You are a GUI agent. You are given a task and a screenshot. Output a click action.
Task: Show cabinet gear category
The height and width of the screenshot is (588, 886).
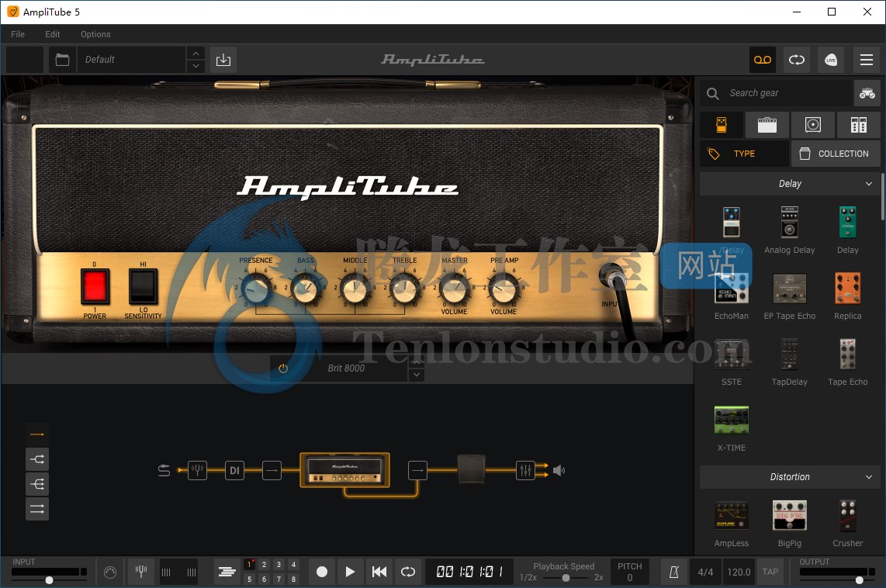click(812, 125)
